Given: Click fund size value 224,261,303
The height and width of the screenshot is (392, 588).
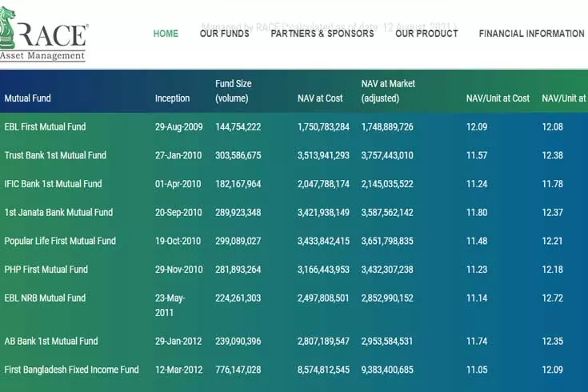Looking at the screenshot, I should pos(238,298).
